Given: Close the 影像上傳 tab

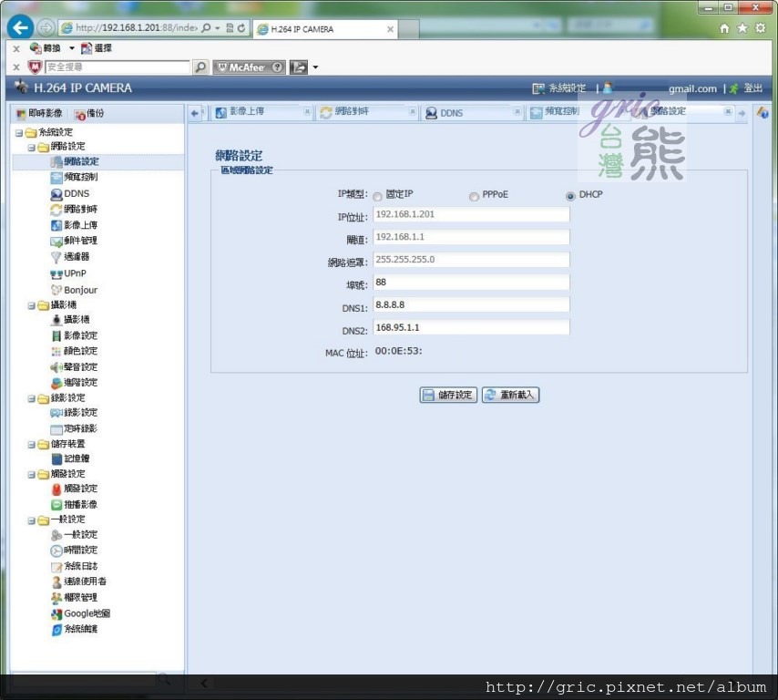Looking at the screenshot, I should click(307, 112).
